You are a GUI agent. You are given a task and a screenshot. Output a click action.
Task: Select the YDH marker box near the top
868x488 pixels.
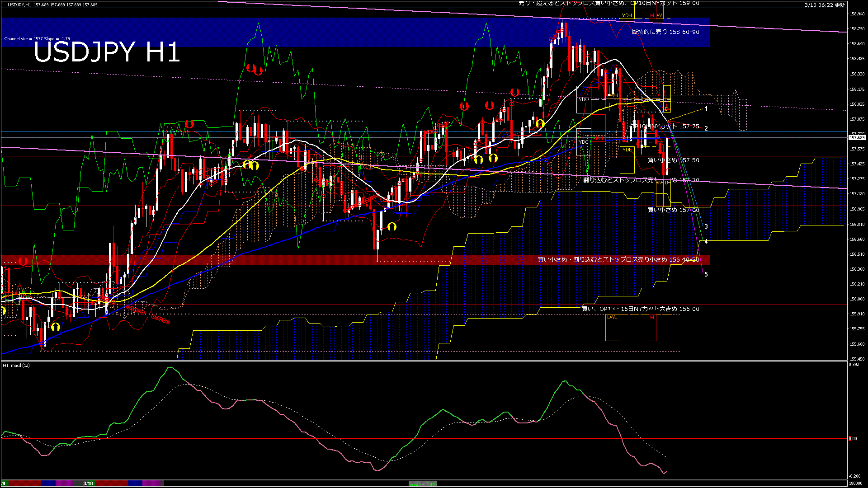[627, 15]
